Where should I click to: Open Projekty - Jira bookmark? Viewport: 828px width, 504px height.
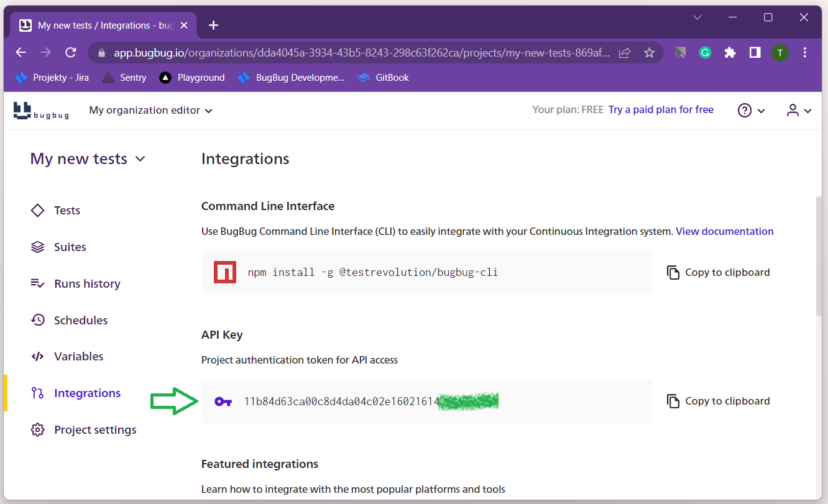[52, 78]
